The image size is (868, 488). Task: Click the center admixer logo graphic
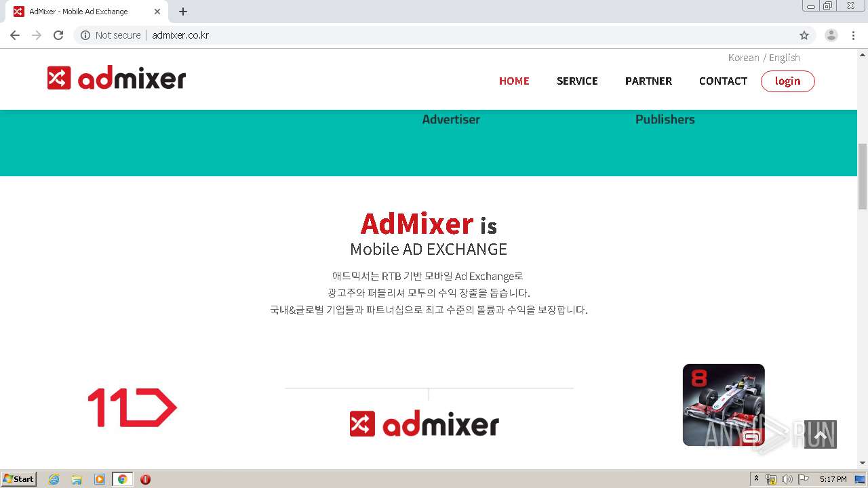425,424
